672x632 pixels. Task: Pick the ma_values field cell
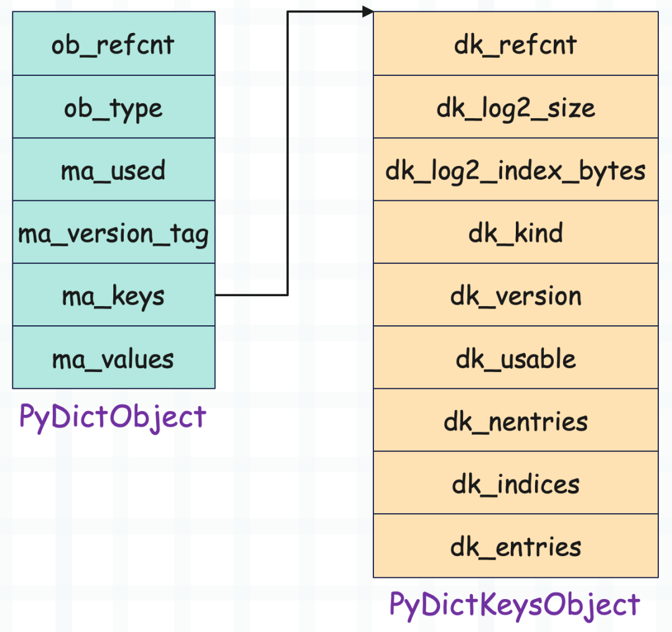pos(114,357)
